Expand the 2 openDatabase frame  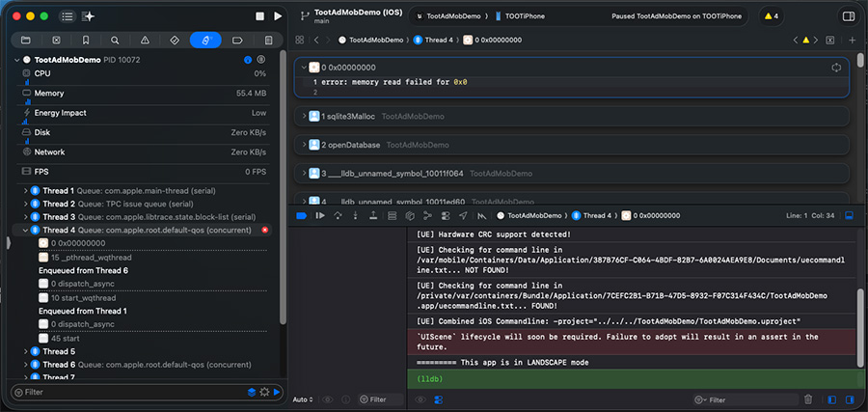[304, 145]
